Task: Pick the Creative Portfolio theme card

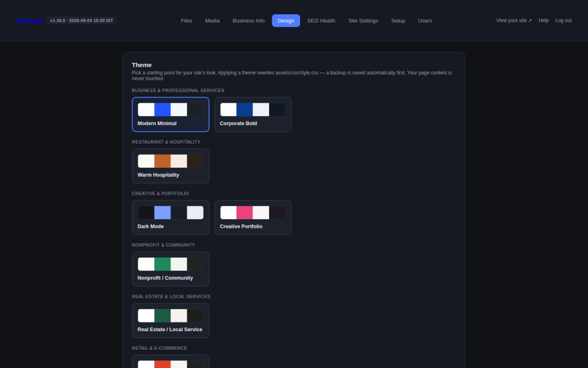Action: (x=253, y=217)
